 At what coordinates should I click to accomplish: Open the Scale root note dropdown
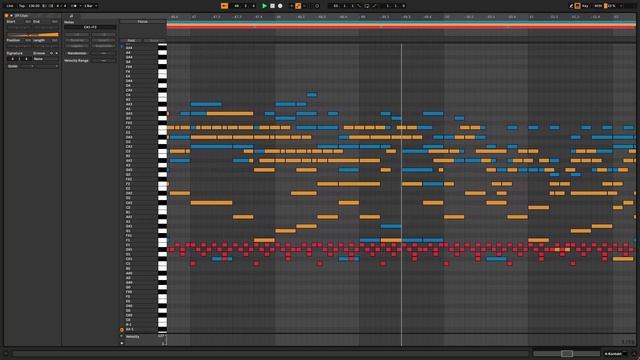(27, 66)
